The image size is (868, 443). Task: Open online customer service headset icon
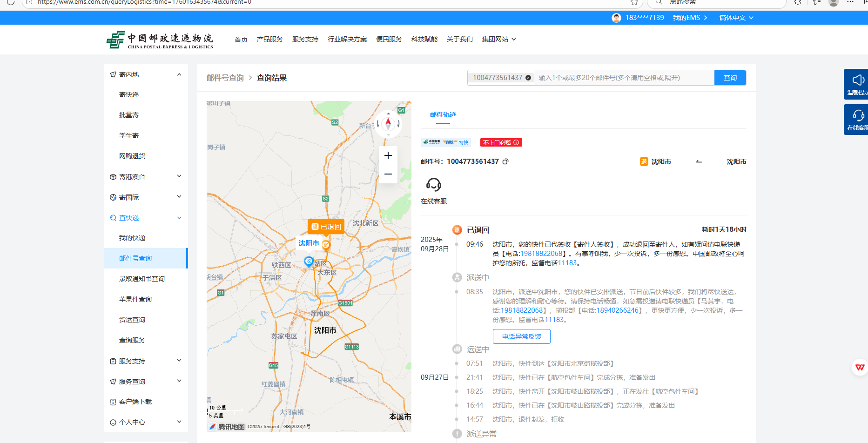433,185
